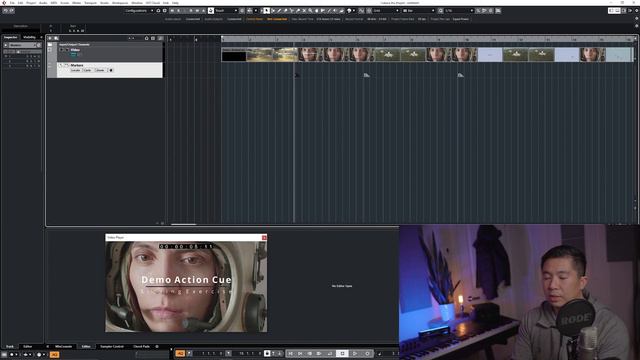This screenshot has width=640, height=360.
Task: Toggle global Solo S button
Action: click(x=178, y=11)
